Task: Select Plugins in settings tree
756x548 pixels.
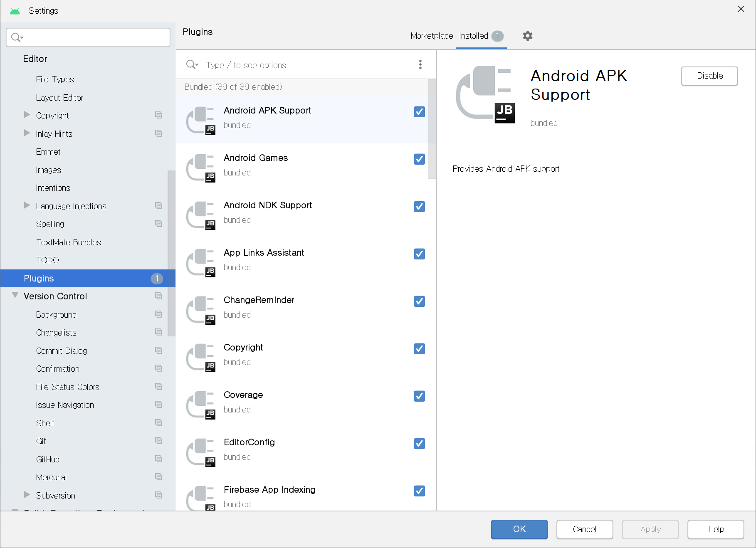Action: (88, 279)
